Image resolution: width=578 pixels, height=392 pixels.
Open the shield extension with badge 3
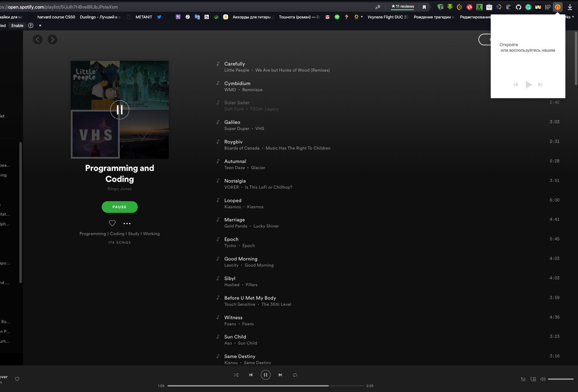(x=440, y=7)
